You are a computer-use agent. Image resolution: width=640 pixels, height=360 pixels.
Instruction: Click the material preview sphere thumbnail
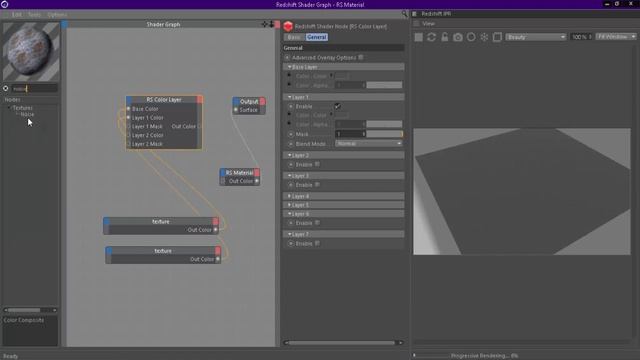31,52
